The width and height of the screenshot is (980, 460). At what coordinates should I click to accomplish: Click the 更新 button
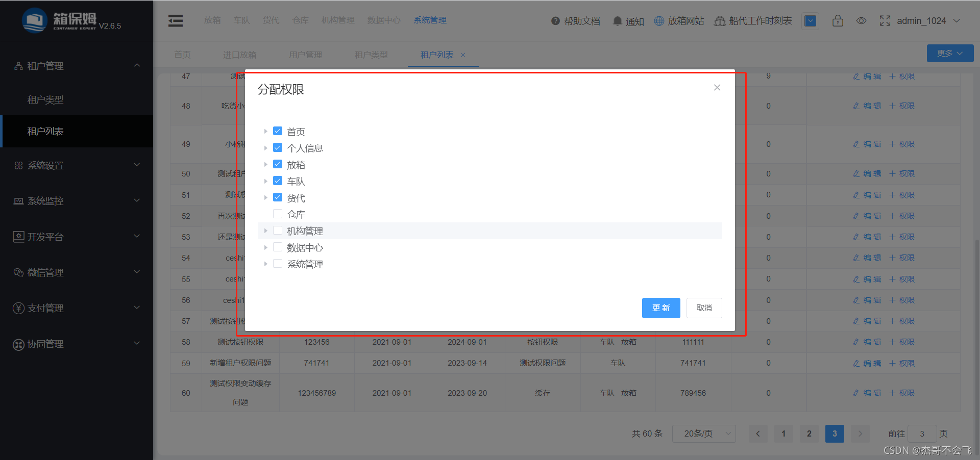(x=661, y=308)
